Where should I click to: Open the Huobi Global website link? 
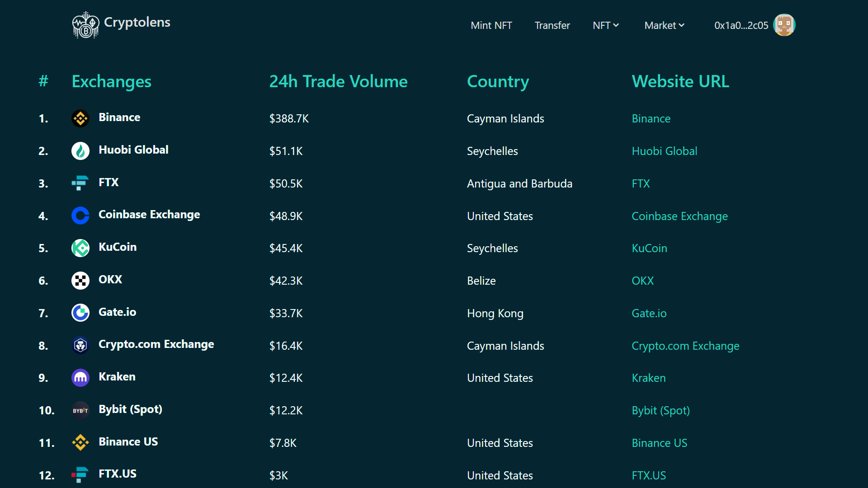pyautogui.click(x=664, y=151)
